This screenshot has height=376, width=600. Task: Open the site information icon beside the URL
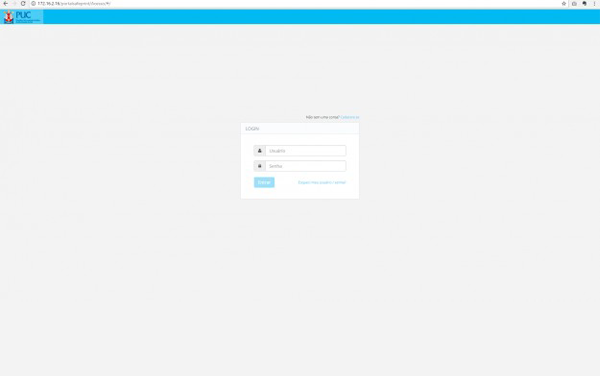pyautogui.click(x=33, y=3)
